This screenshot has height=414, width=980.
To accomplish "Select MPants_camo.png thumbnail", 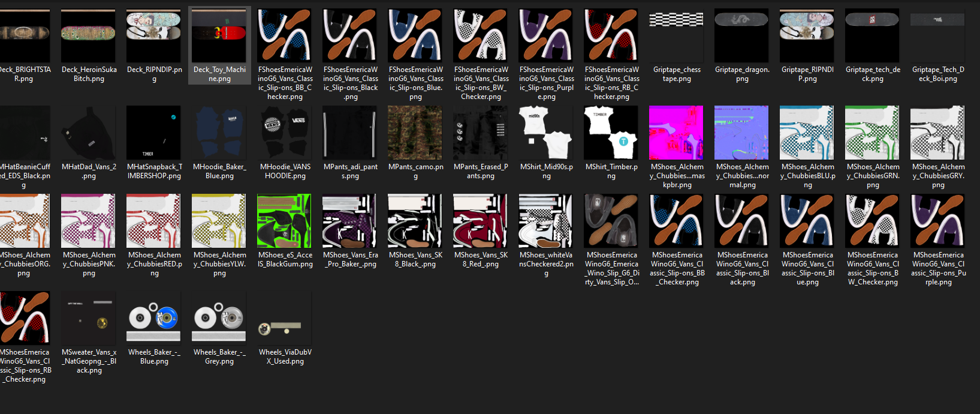I will coord(415,133).
